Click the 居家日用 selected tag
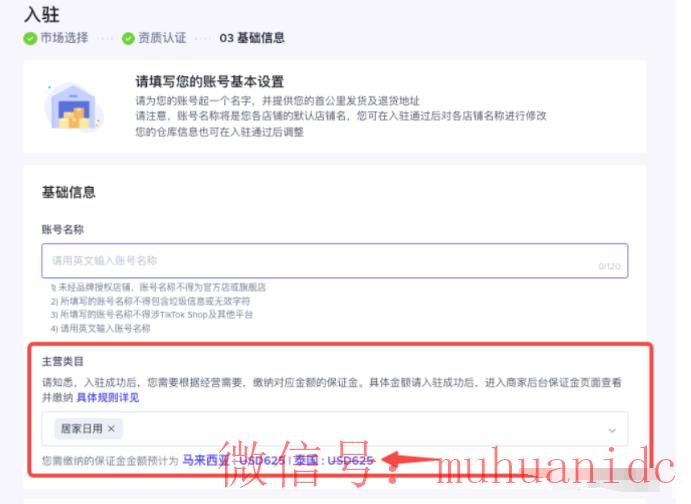The height and width of the screenshot is (504, 691). pyautogui.click(x=88, y=429)
